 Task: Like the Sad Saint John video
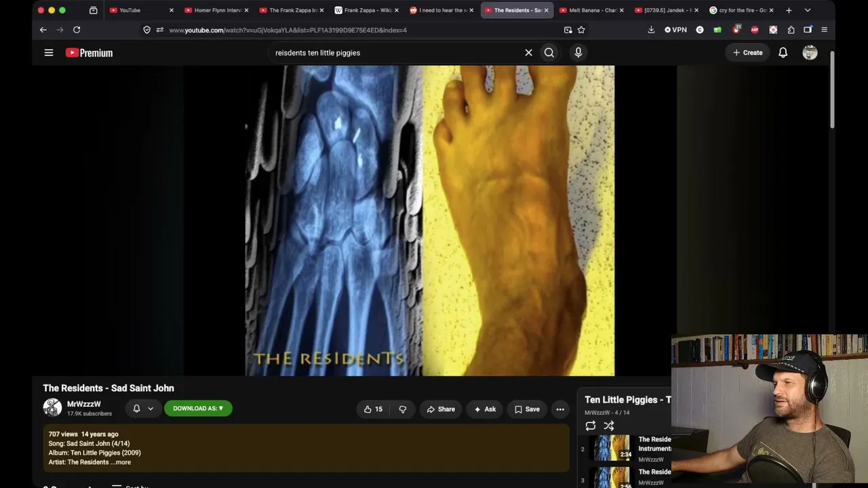[x=373, y=409]
